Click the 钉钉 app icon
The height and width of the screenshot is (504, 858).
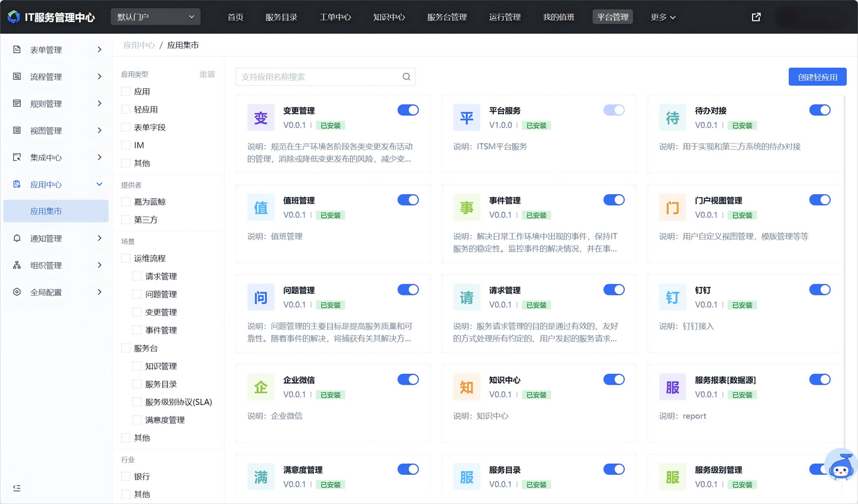click(x=673, y=297)
